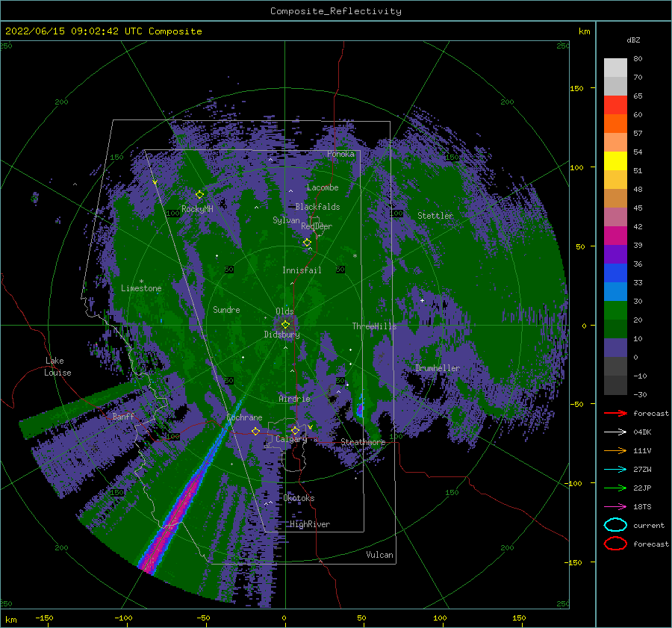Click the Ponoka town label

point(340,154)
